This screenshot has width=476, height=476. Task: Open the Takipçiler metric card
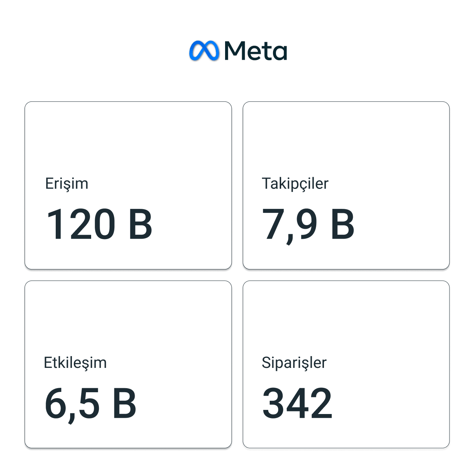click(x=346, y=185)
